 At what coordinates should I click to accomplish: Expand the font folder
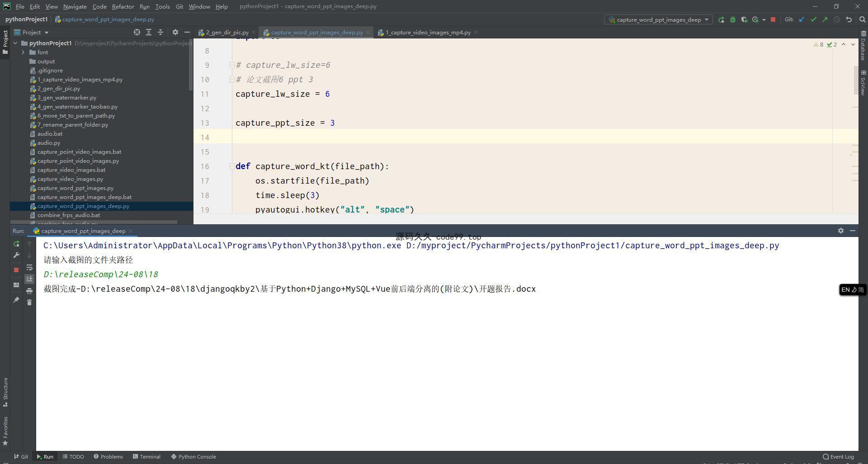point(23,52)
